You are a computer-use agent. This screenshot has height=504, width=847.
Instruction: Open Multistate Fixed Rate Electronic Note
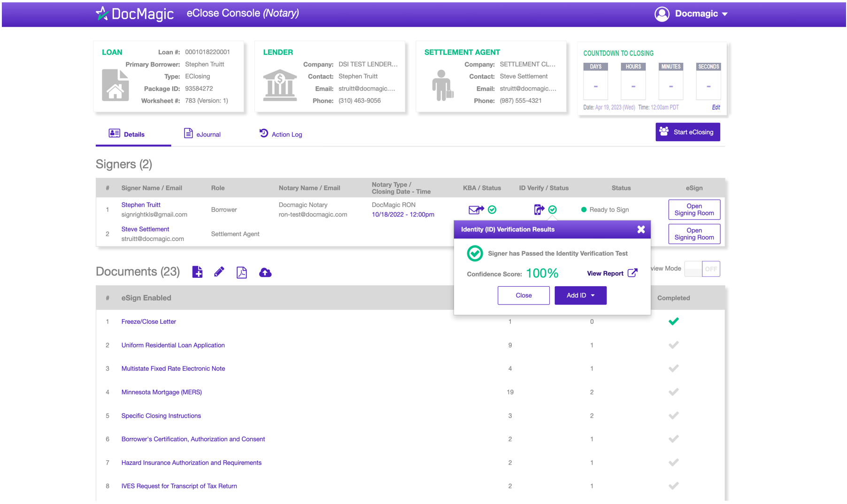coord(173,368)
